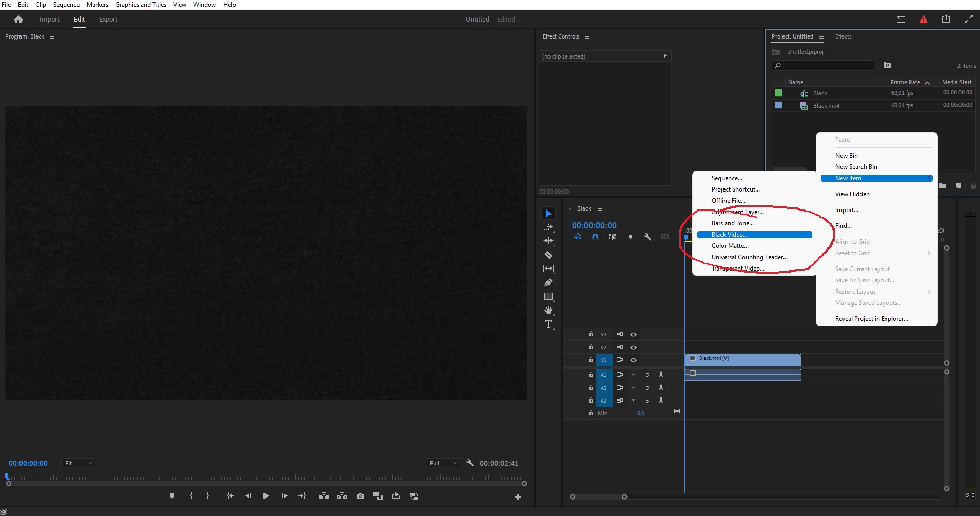This screenshot has height=516, width=980.
Task: Open timeline wrench settings
Action: pos(648,237)
